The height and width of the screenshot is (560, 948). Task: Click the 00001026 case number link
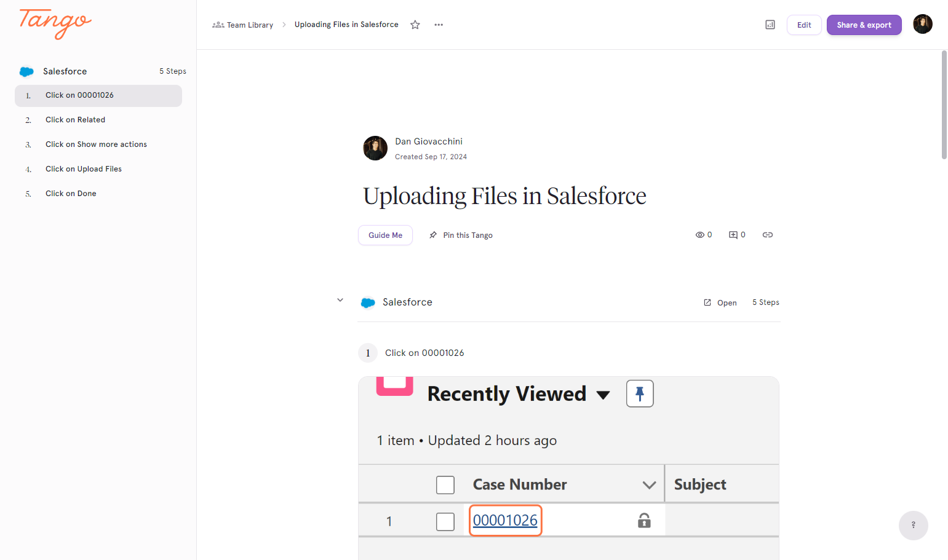point(505,521)
